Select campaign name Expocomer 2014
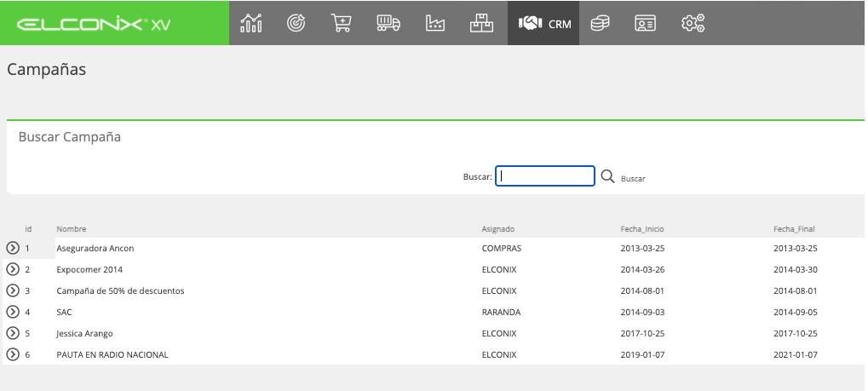Image resolution: width=868 pixels, height=391 pixels. (x=89, y=270)
